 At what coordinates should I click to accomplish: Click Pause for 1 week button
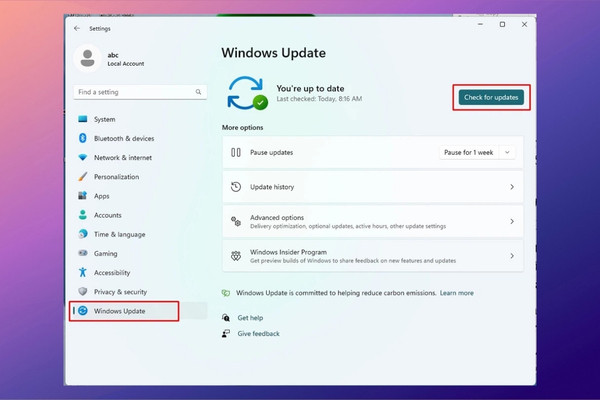tap(468, 152)
